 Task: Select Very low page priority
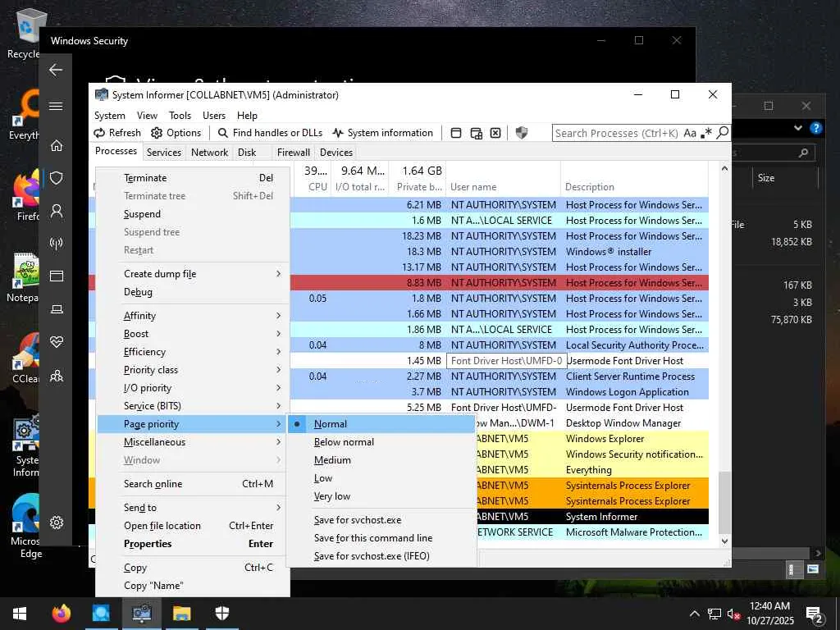[381, 496]
